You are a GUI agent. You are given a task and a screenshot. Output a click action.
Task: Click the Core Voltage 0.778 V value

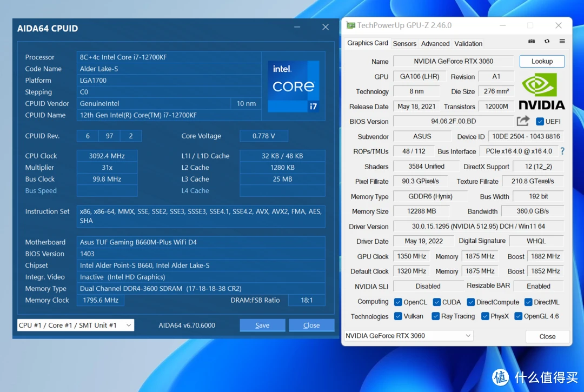(264, 136)
